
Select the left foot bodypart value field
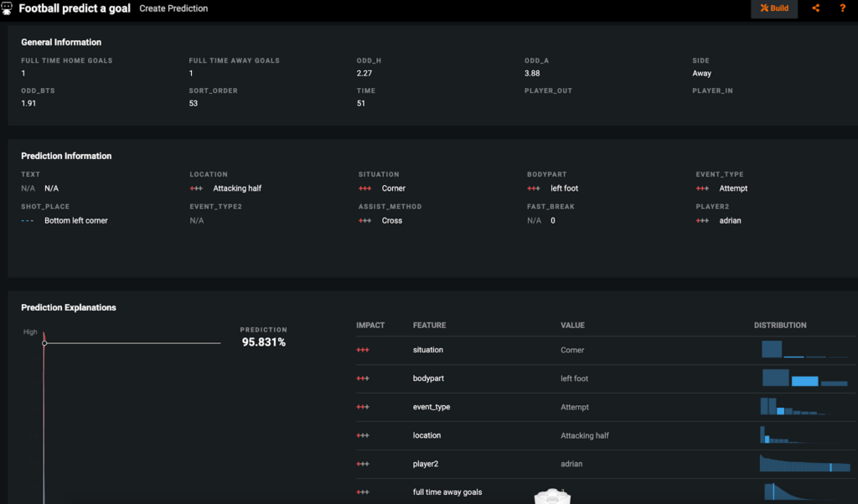pos(564,188)
